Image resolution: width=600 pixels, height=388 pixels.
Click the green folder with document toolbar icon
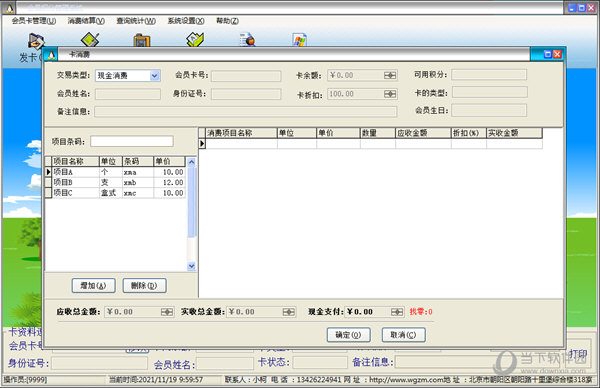[195, 39]
